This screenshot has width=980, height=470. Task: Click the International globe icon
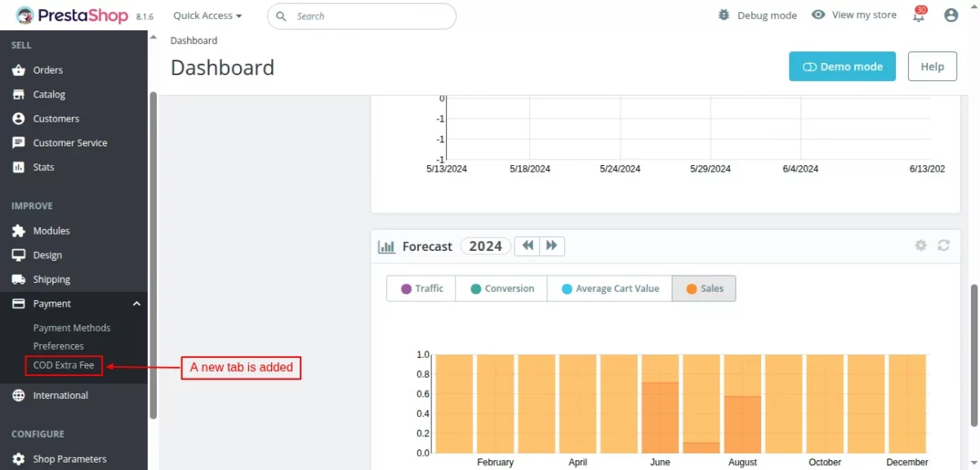(x=19, y=396)
